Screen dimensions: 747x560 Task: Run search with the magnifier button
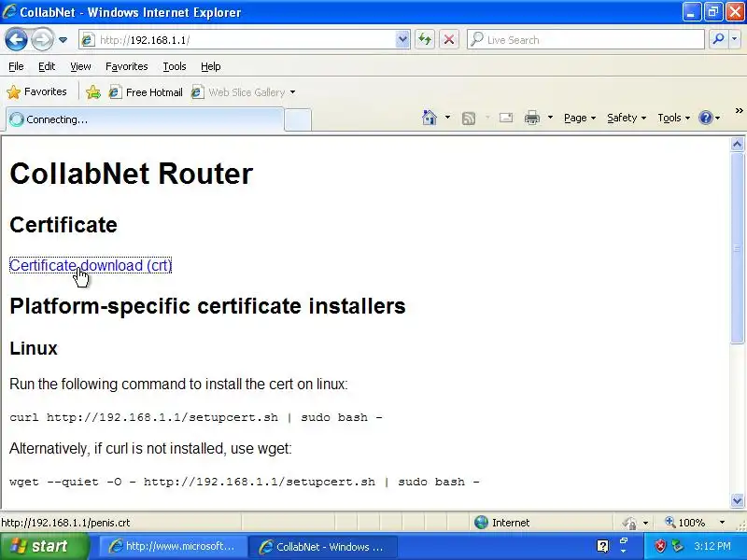[718, 39]
